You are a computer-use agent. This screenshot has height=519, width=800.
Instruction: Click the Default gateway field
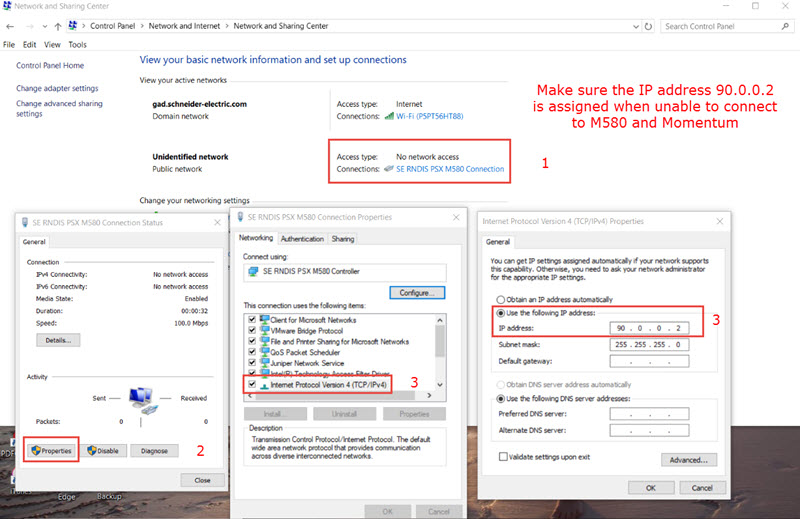click(649, 361)
